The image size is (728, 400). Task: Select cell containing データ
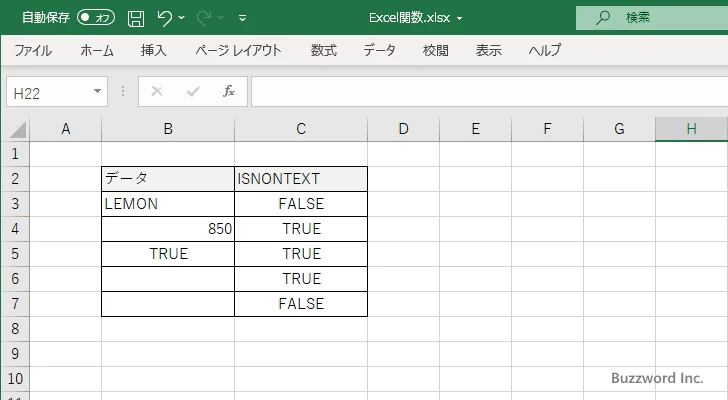(168, 179)
